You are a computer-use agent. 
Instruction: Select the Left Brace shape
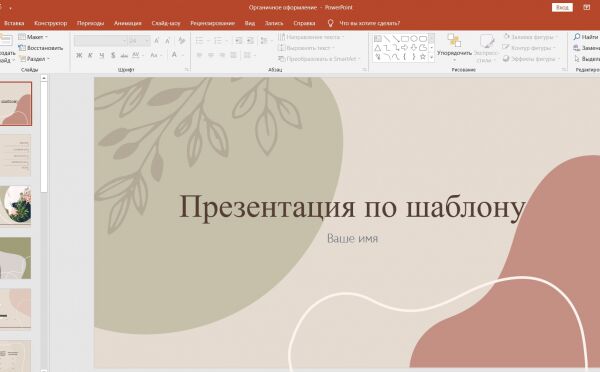click(405, 57)
